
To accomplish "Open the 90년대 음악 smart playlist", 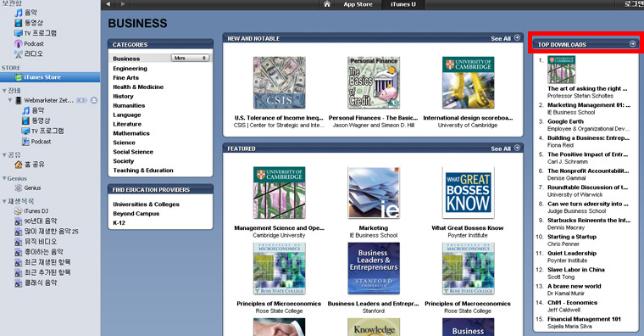I will pos(36,221).
